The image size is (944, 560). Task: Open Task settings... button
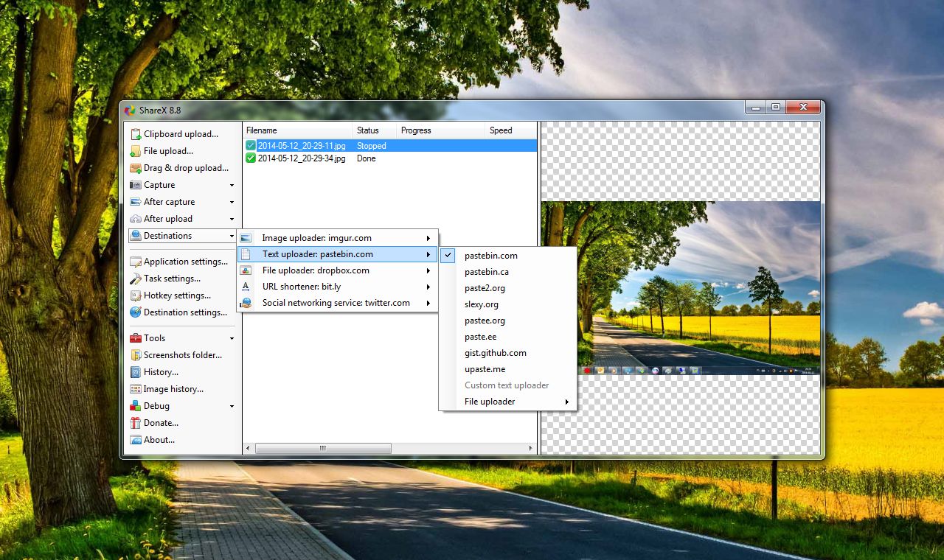(182, 279)
